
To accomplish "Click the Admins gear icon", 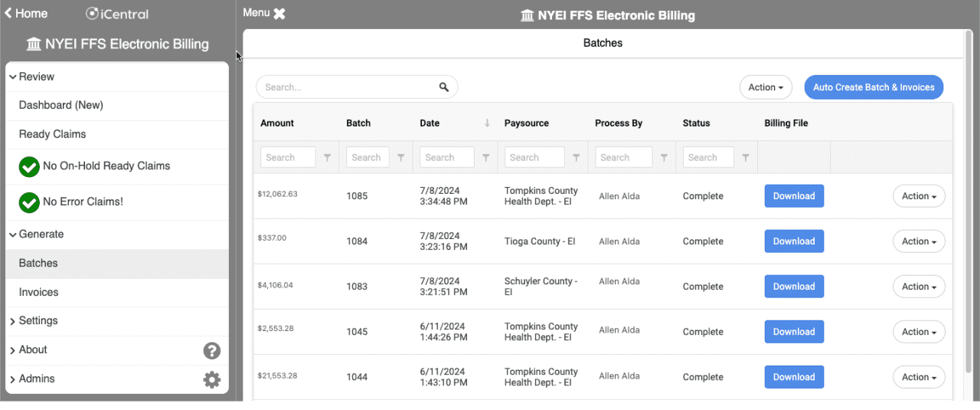I will pyautogui.click(x=212, y=379).
